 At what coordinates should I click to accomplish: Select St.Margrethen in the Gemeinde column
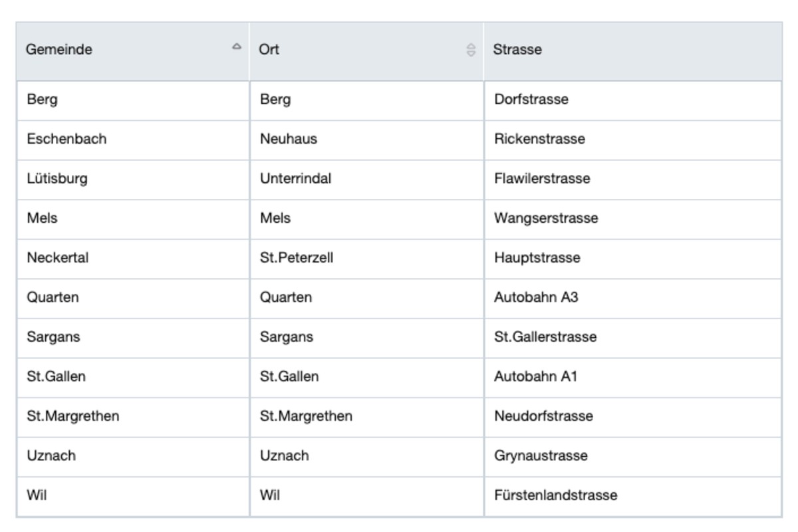(73, 416)
